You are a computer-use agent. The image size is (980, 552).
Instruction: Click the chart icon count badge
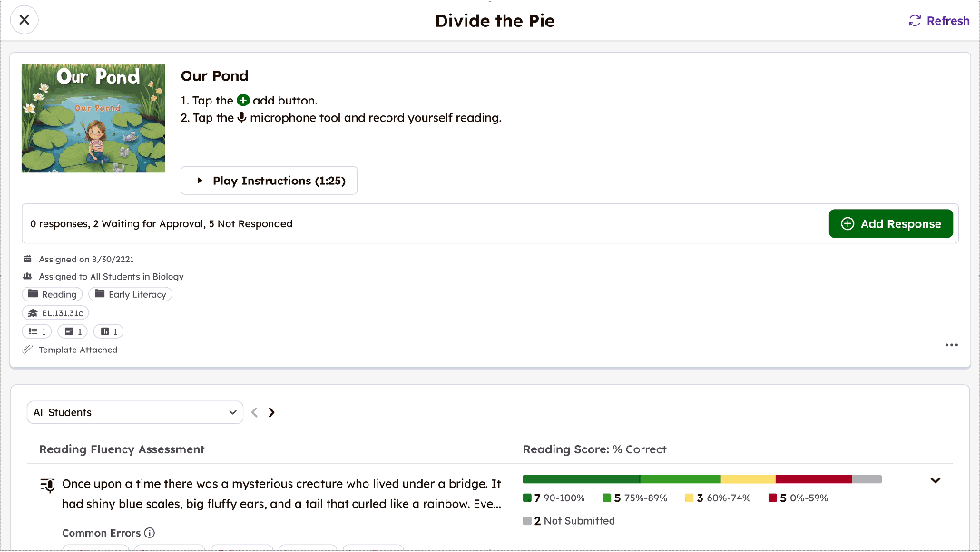pyautogui.click(x=108, y=331)
